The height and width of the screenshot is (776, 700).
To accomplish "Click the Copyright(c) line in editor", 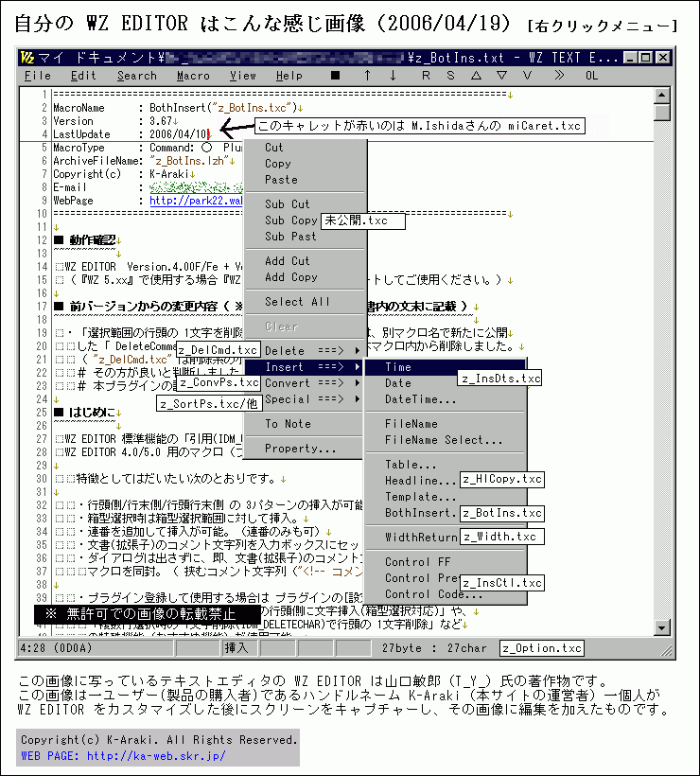I will tap(124, 174).
